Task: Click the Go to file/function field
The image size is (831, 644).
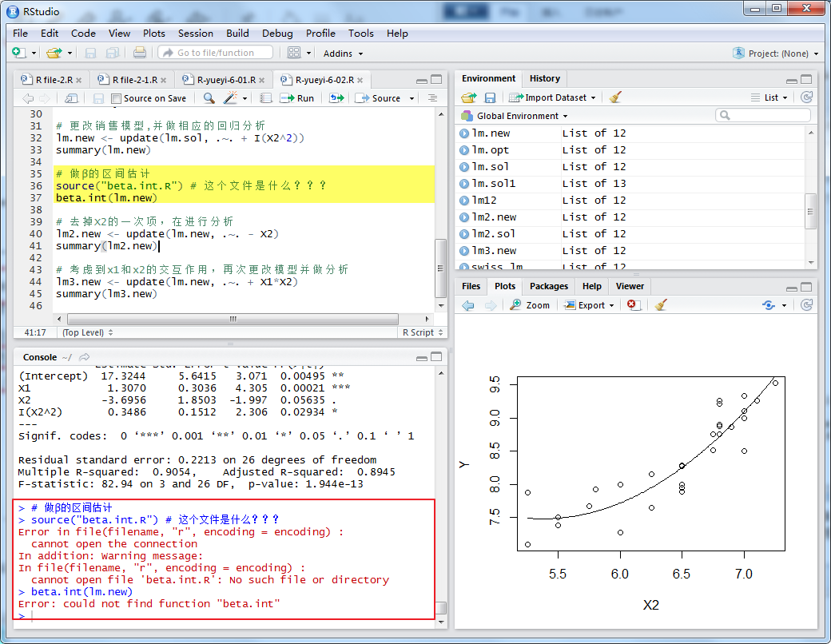Action: pos(216,53)
